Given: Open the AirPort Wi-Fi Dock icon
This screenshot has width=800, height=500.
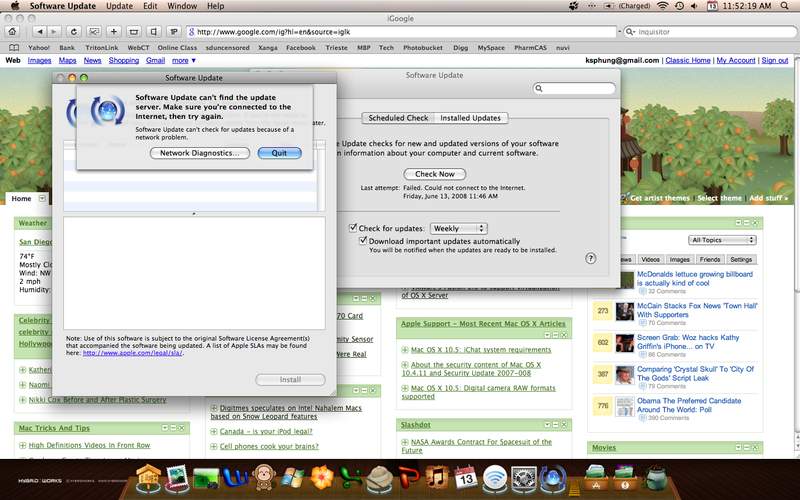Looking at the screenshot, I should (x=495, y=478).
